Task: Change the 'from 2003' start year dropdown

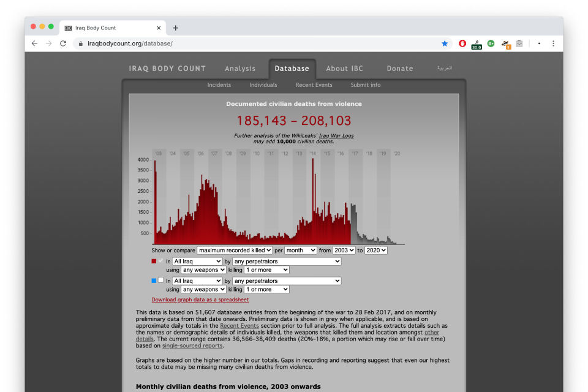Action: [344, 251]
